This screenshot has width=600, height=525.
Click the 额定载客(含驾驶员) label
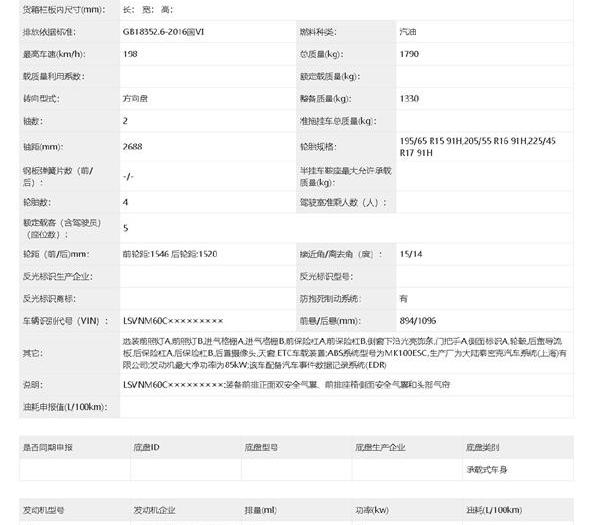62,228
